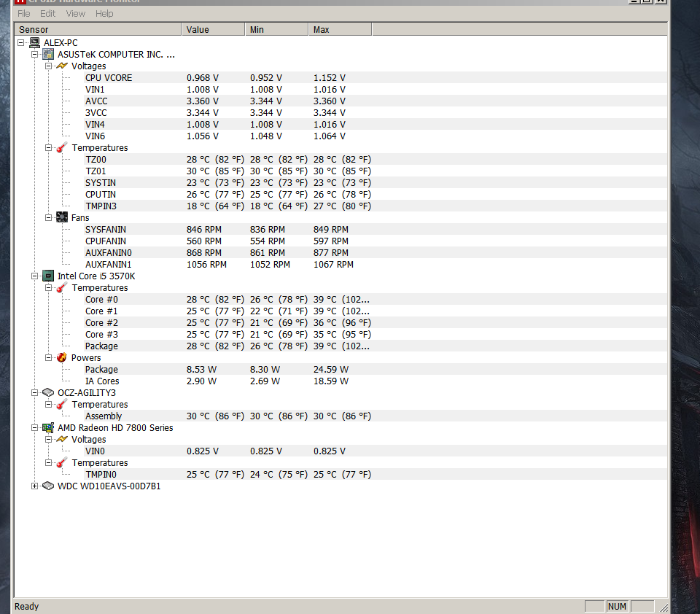
Task: Click the ALEX-PC computer icon
Action: click(x=34, y=43)
